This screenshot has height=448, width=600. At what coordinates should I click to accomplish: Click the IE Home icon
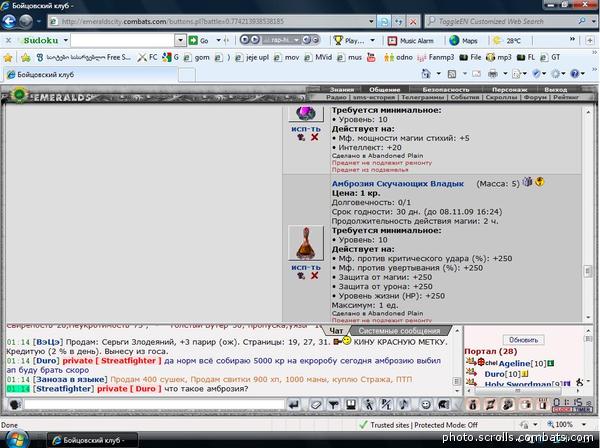pyautogui.click(x=426, y=74)
